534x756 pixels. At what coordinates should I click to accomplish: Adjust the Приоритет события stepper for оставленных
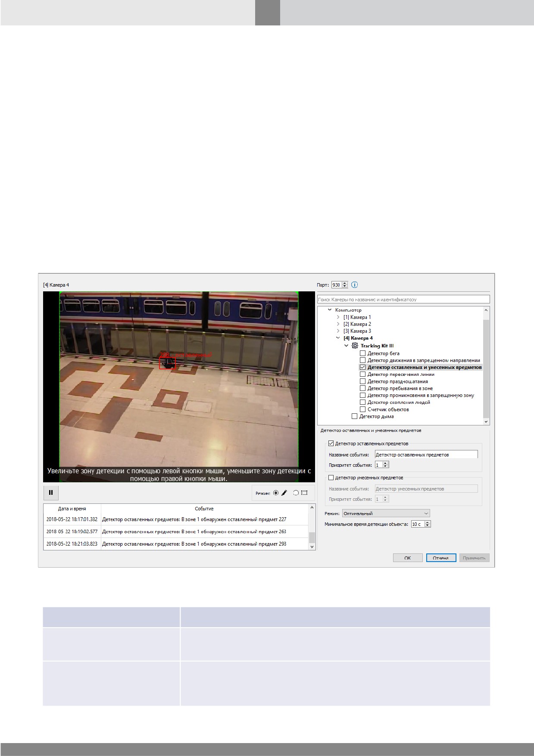pyautogui.click(x=386, y=465)
